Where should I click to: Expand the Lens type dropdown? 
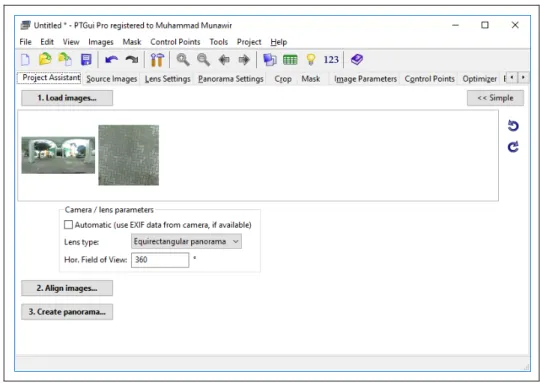pyautogui.click(x=186, y=241)
